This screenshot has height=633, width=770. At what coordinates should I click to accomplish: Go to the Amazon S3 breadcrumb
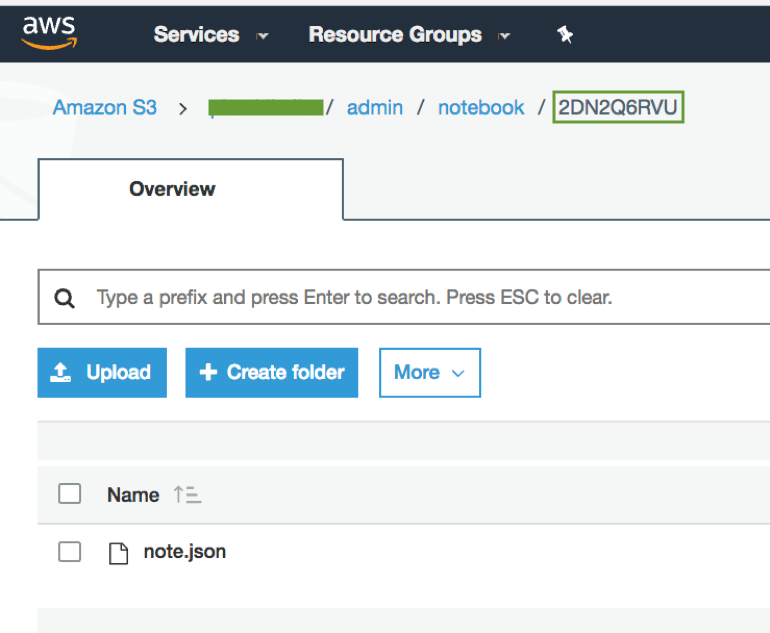pos(105,108)
